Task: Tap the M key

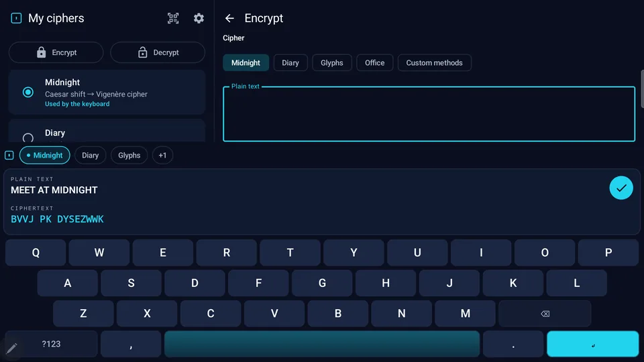Action: pyautogui.click(x=466, y=314)
